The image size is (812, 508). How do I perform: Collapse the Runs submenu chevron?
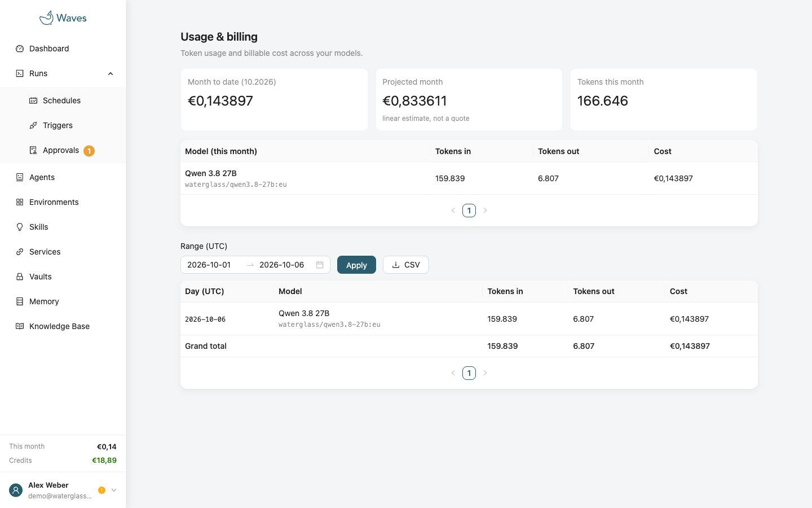click(x=111, y=73)
